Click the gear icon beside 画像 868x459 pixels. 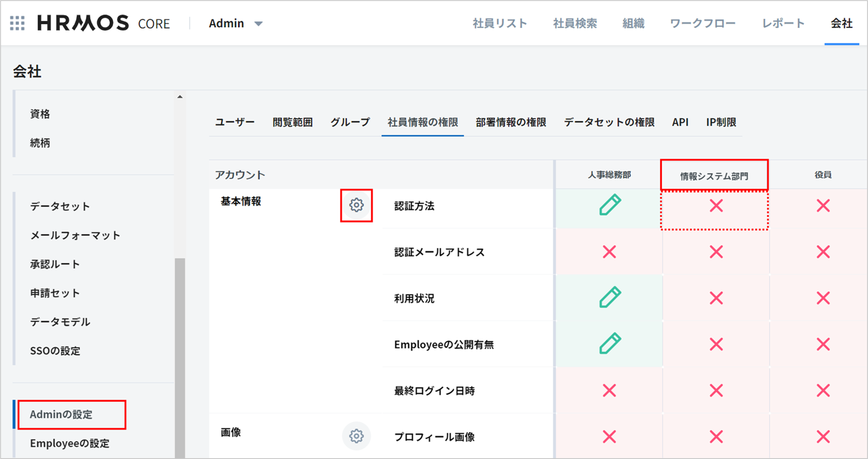tap(356, 436)
